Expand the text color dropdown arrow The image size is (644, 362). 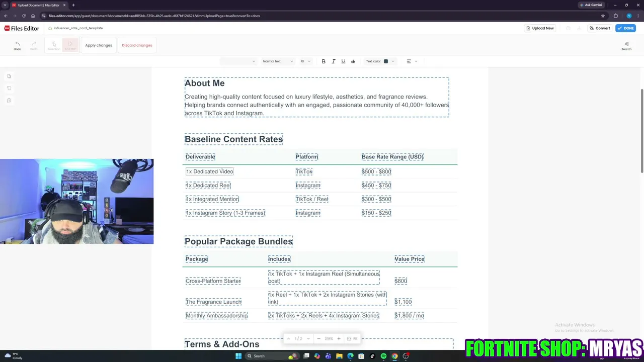(392, 61)
